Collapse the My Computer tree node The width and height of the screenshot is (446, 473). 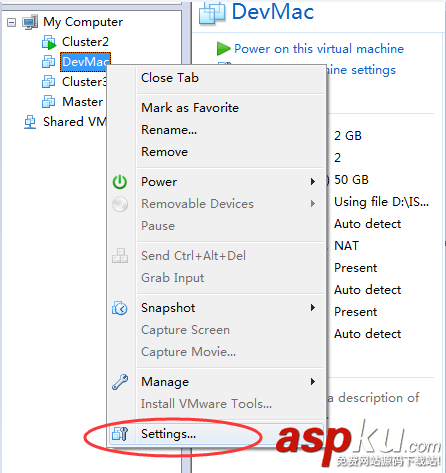11,22
